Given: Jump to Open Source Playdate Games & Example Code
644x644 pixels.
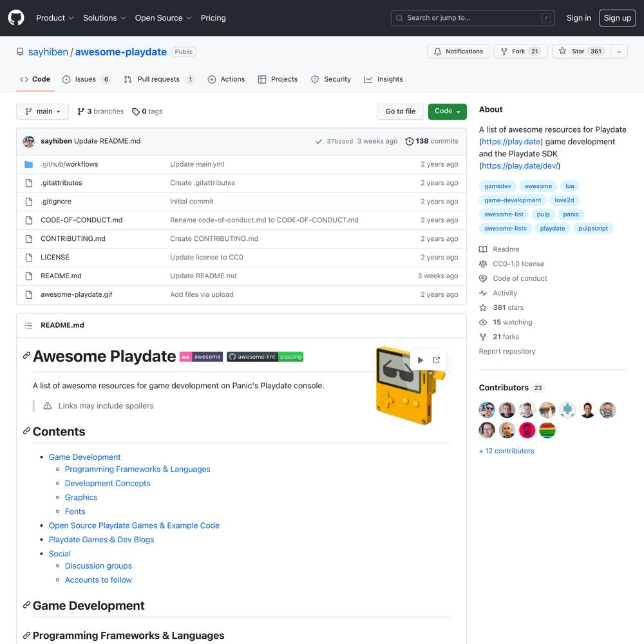Looking at the screenshot, I should [x=134, y=526].
